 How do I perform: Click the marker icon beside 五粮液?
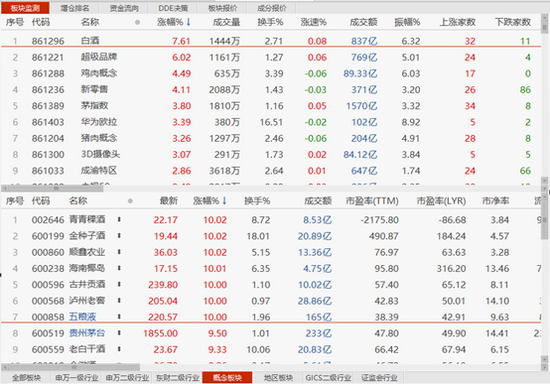click(x=119, y=317)
